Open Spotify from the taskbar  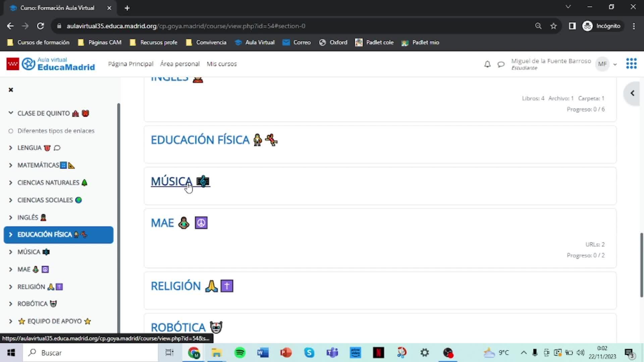pos(240,353)
